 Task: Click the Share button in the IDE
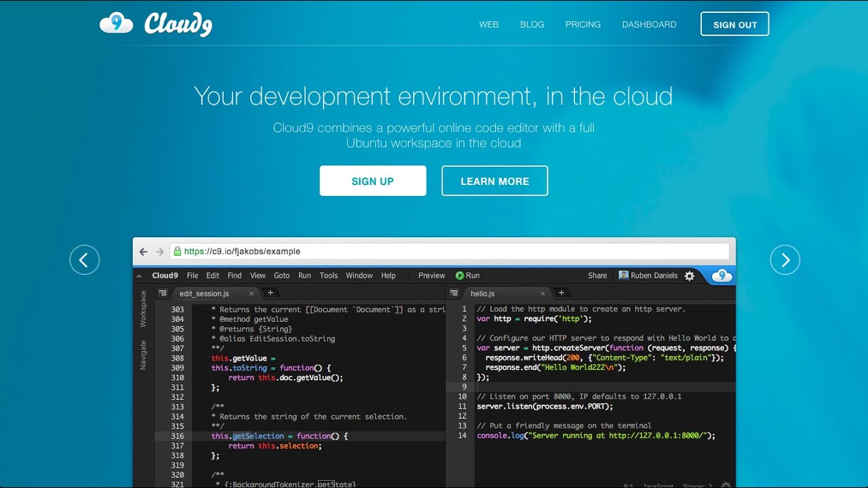click(x=597, y=275)
